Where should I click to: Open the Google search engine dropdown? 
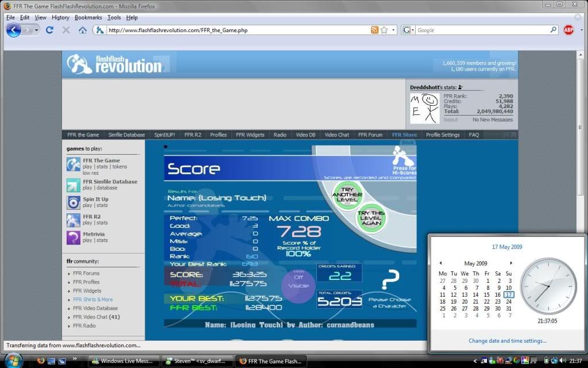pos(408,30)
